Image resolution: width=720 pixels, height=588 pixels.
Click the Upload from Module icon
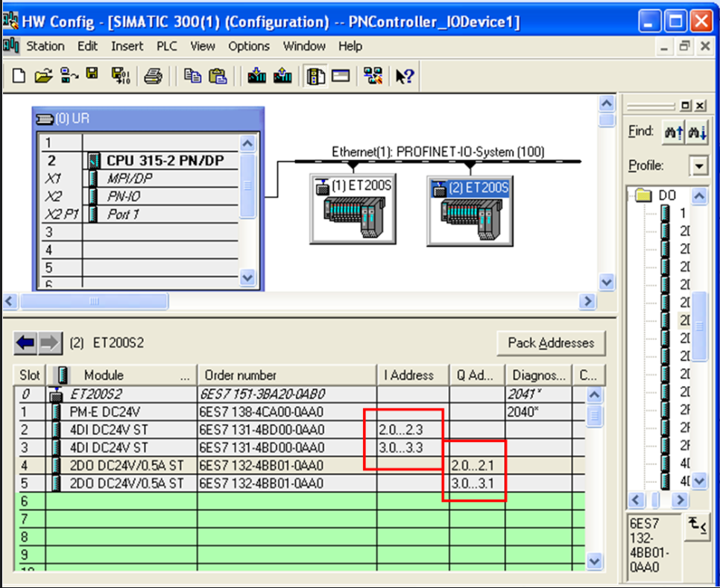click(x=282, y=76)
